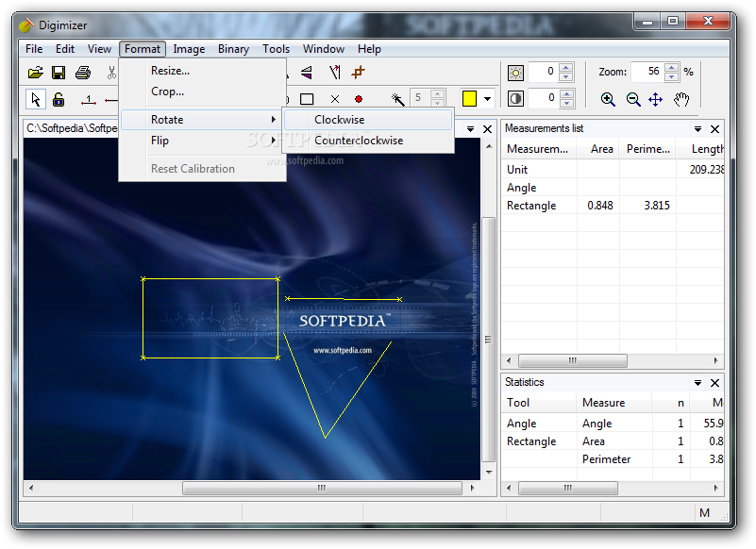
Task: Open the Tools menu
Action: (x=276, y=49)
